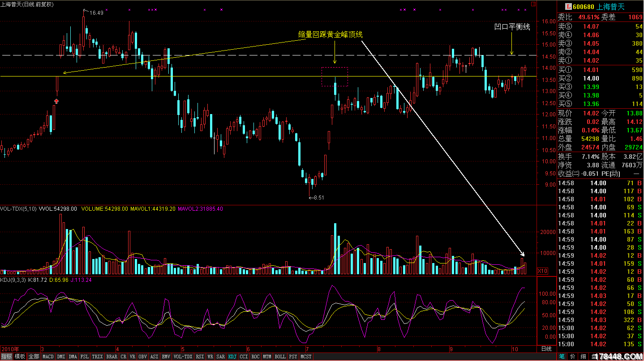
Task: Click the 卖① price 14.02
Action: pos(591,61)
